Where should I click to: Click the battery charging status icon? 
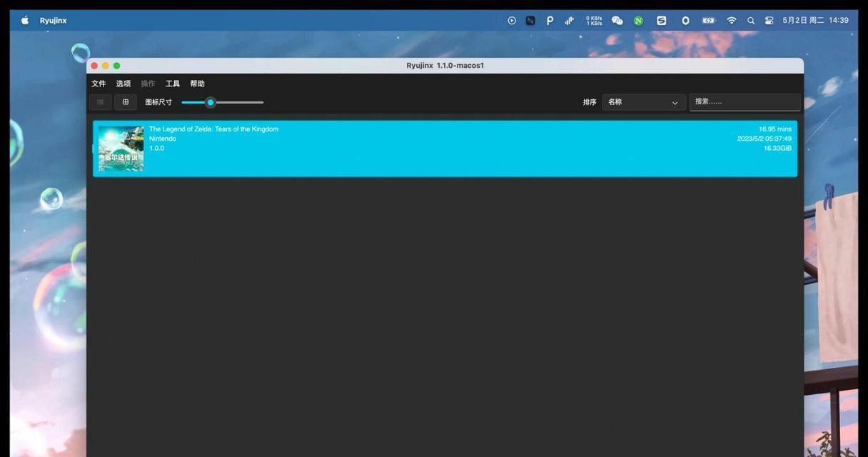pos(708,21)
